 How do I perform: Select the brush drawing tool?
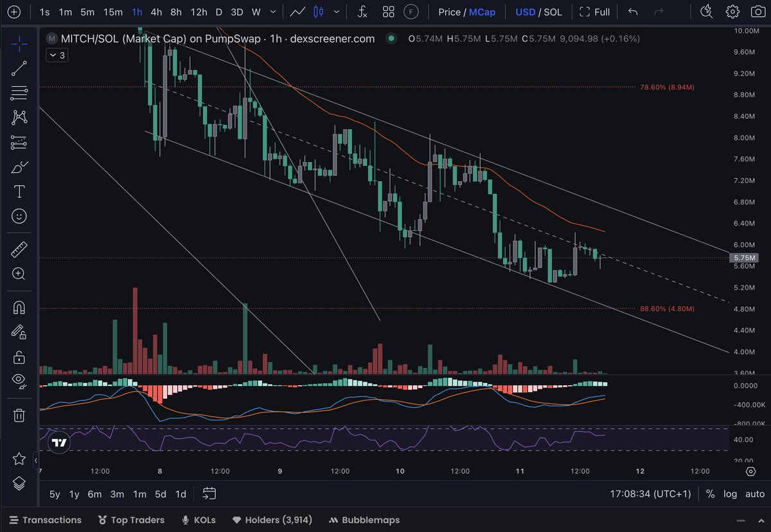pos(19,167)
